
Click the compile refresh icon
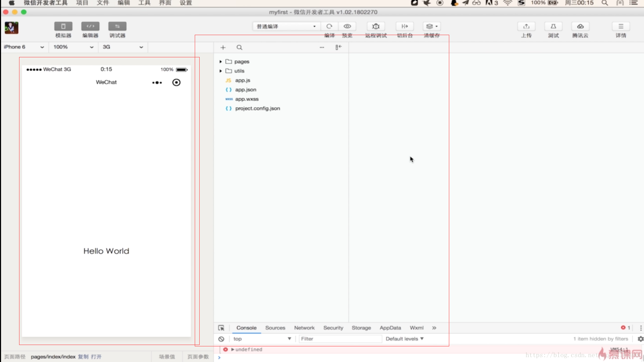click(x=329, y=26)
